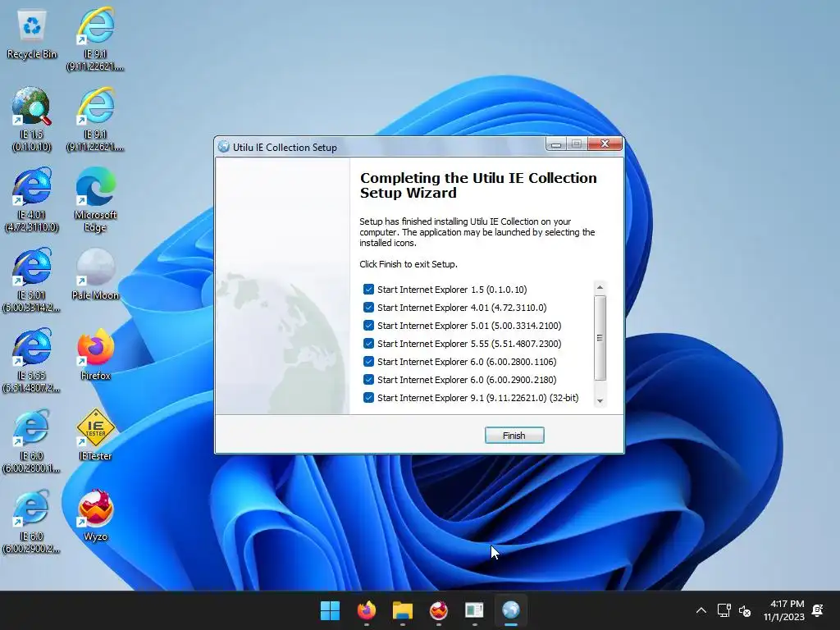Select the IE 1.5 (0.1.0.10) desktop shortcut
The image size is (840, 630).
(32, 119)
